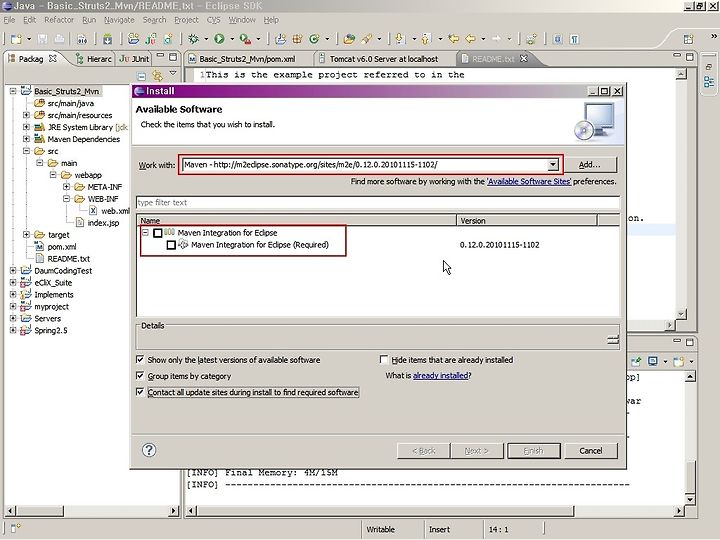
Task: Click the Open Perspective icon
Action: coord(688,39)
